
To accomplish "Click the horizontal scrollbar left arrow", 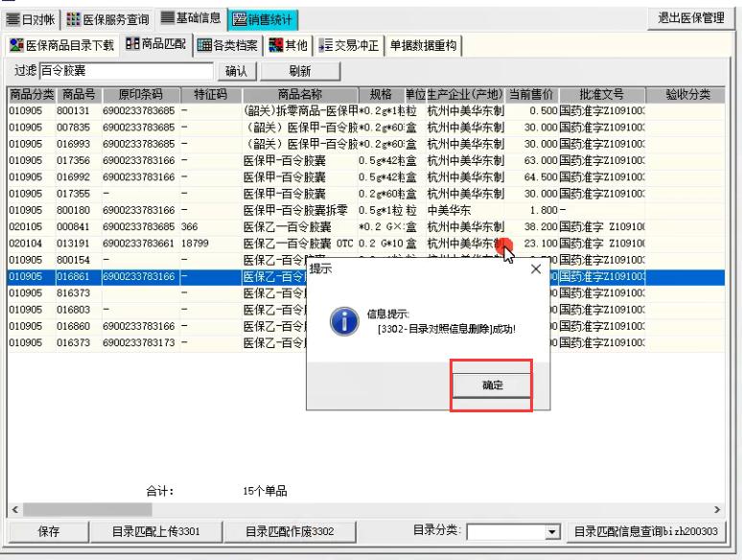I will point(14,510).
